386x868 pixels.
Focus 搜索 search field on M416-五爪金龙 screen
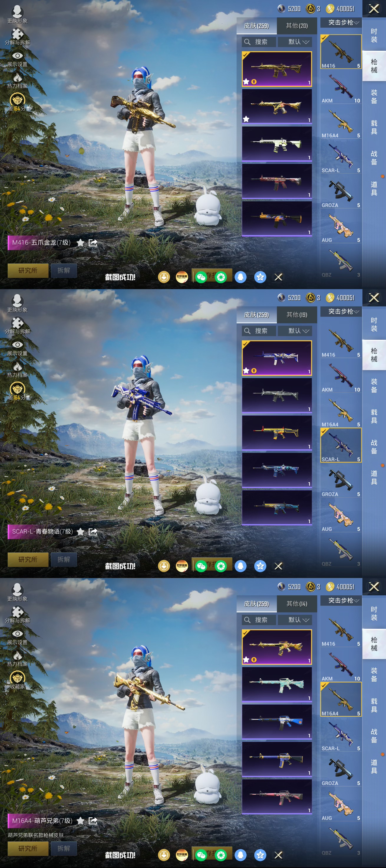259,42
